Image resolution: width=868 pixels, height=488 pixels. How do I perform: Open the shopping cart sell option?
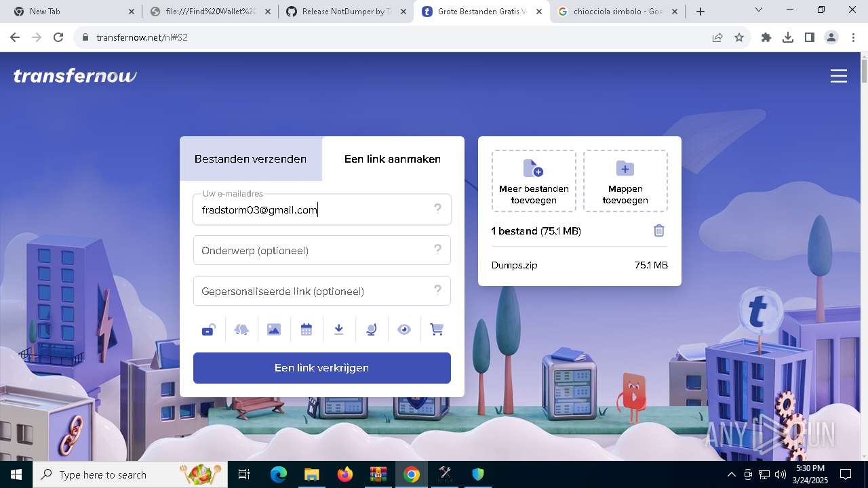[x=437, y=329]
